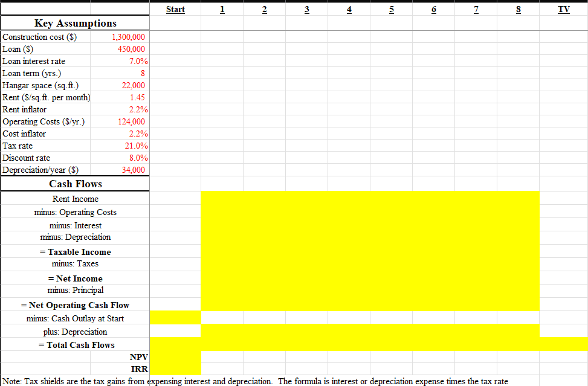Click the NPV label cell
This screenshot has width=588, height=386.
139,357
